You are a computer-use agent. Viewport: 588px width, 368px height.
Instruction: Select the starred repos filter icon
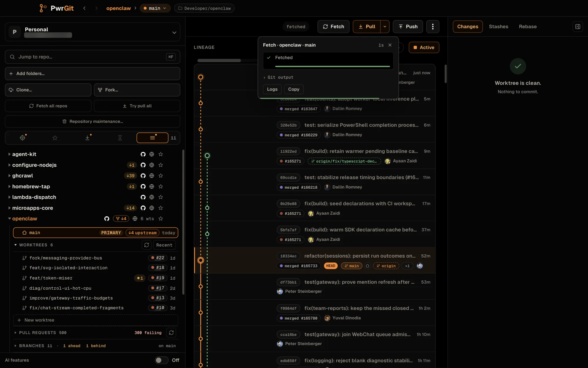55,137
